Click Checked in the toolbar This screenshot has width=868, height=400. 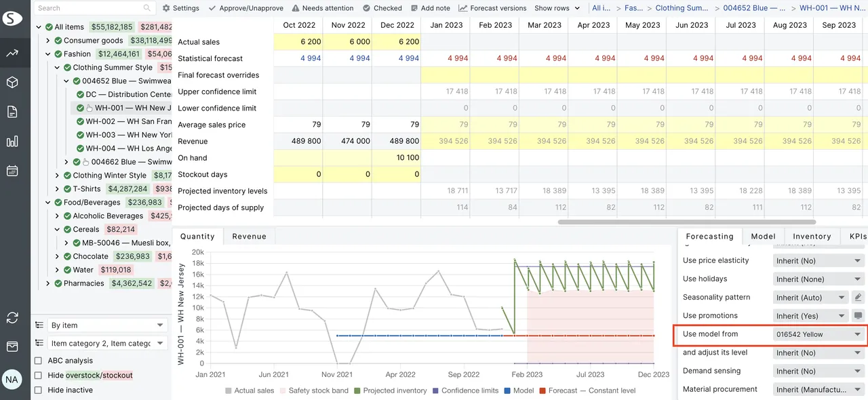382,8
